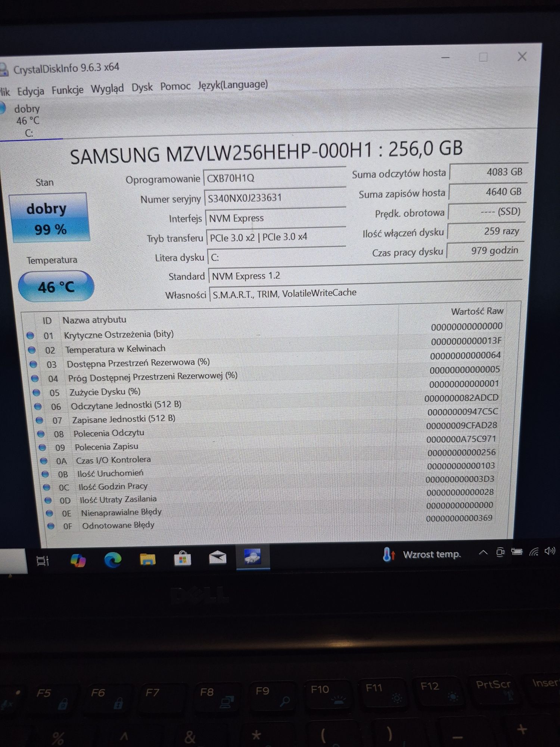Click the battery power tray icon
560x747 pixels.
point(517,552)
